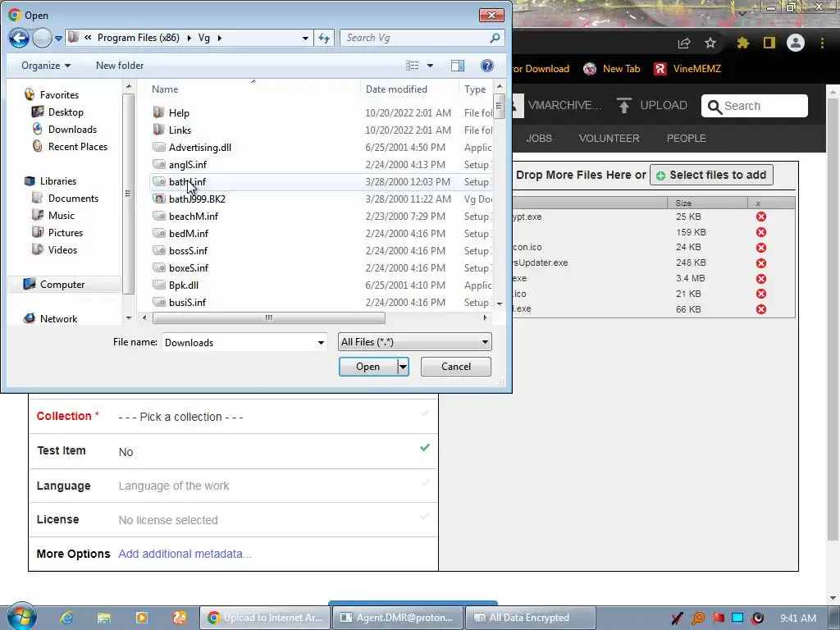Select Desktop in the navigation pane

click(66, 112)
